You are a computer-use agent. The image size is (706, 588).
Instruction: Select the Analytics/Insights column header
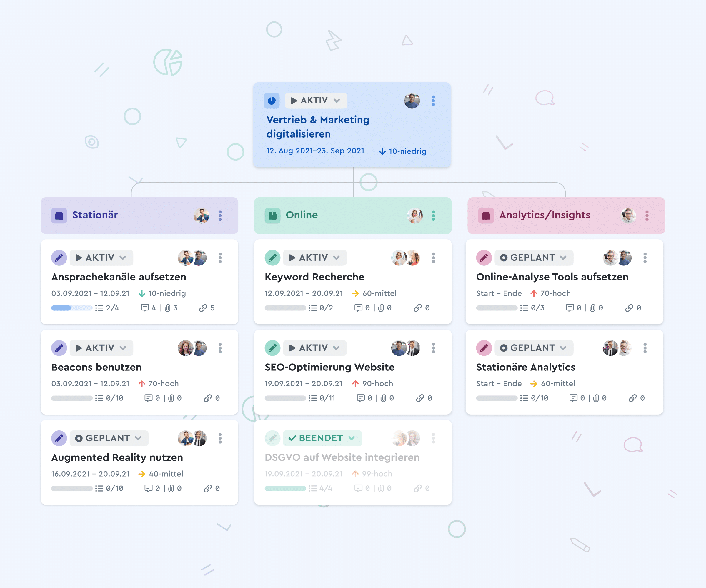(566, 216)
